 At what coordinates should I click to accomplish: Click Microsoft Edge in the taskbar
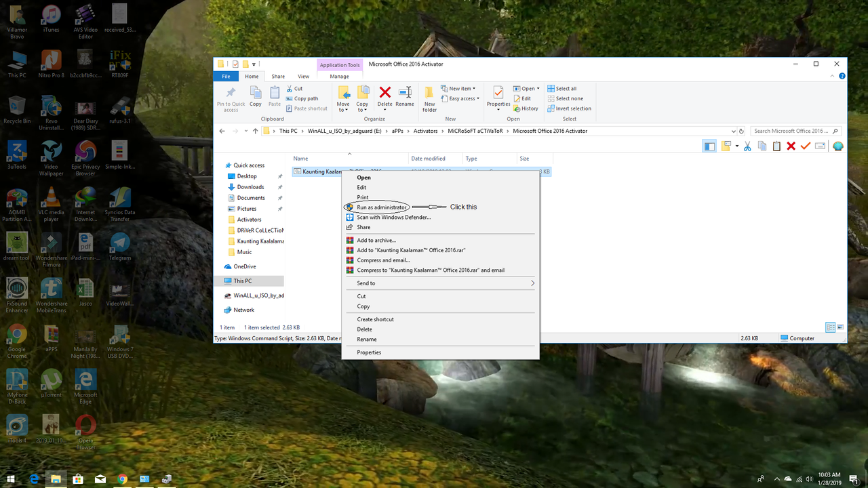pyautogui.click(x=34, y=479)
